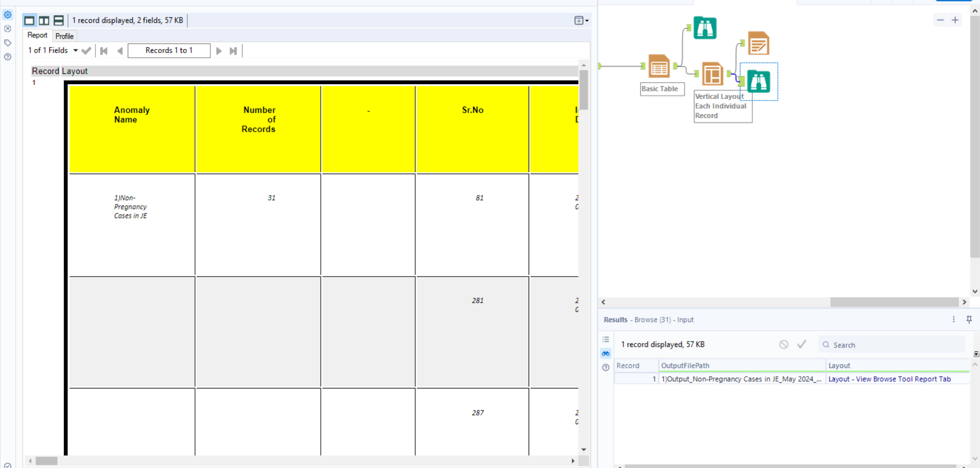980x468 pixels.
Task: Click the Record column header
Action: click(x=636, y=365)
